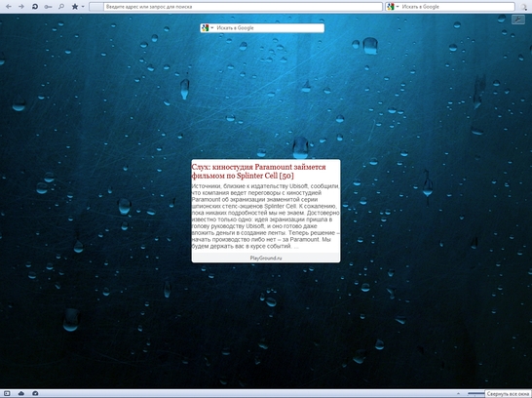The width and height of the screenshot is (532, 398).
Task: Click the site badge left of address field
Action: pyautogui.click(x=96, y=7)
